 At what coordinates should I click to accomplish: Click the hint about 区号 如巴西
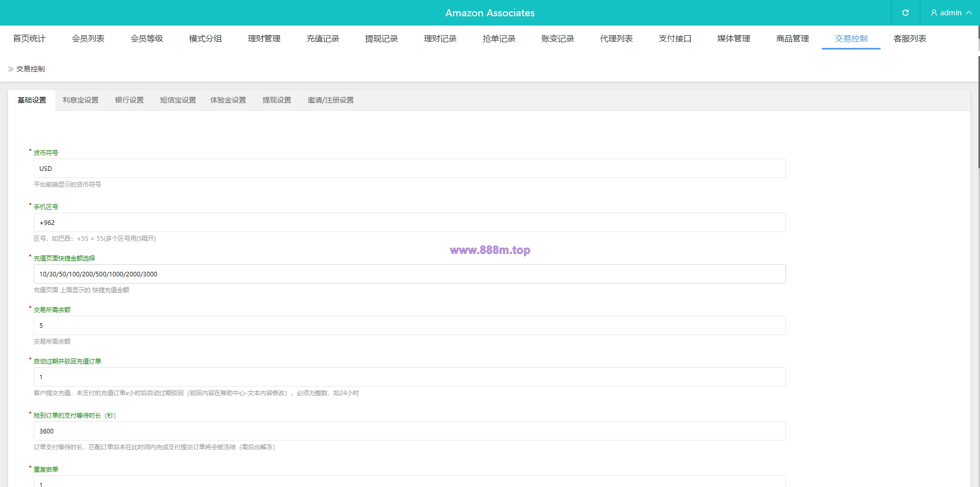[95, 239]
